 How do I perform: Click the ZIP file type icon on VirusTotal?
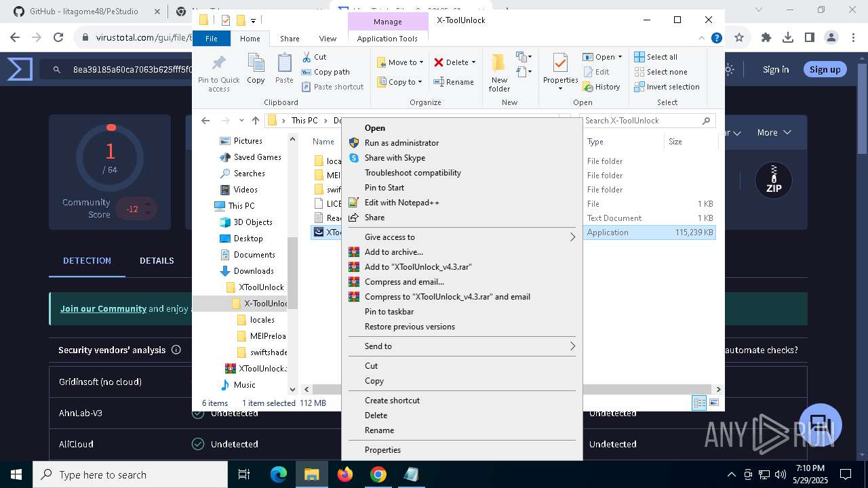pyautogui.click(x=773, y=180)
